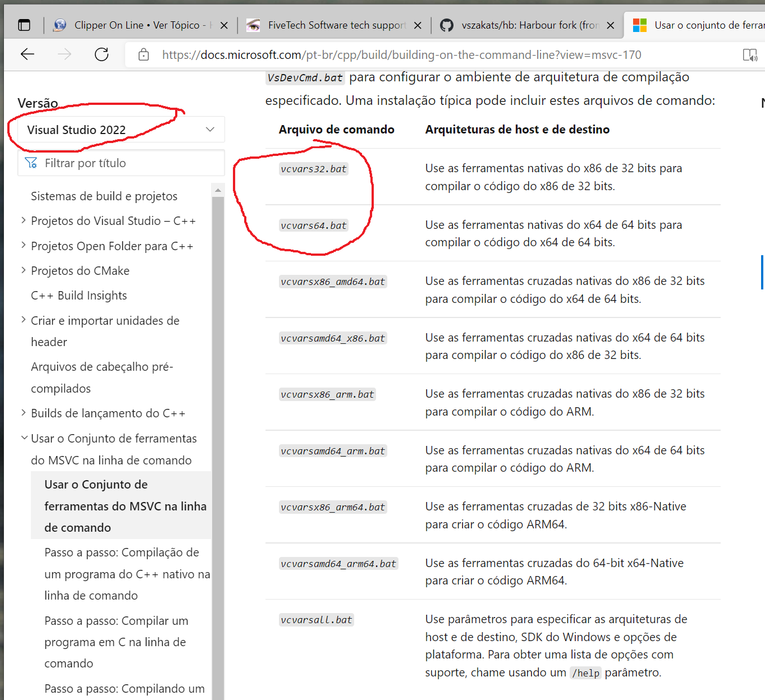Click the Arquiteturas de host e de destino header
Screen dimensions: 765x700
517,129
